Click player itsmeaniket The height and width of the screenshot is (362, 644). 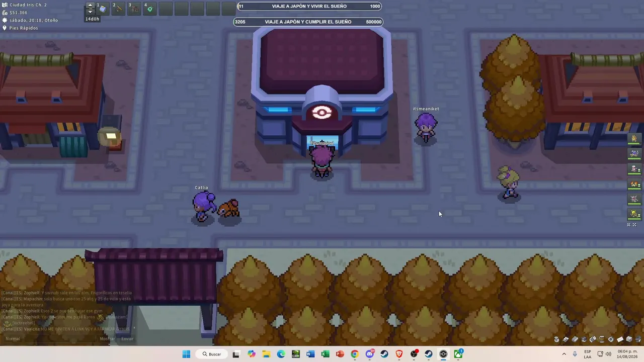coord(426,127)
